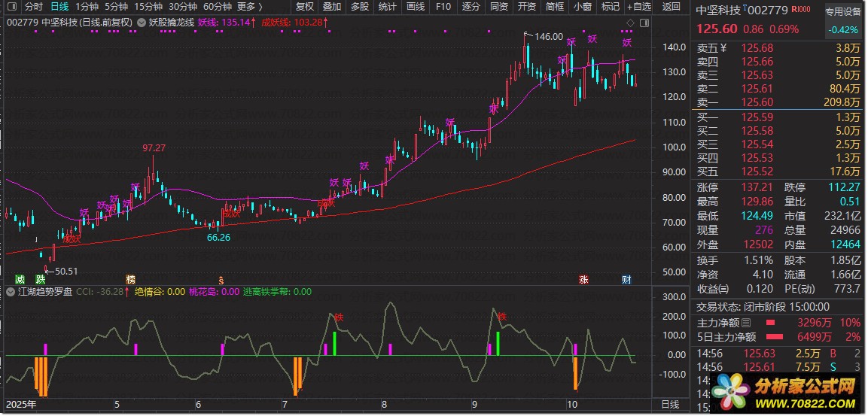The height and width of the screenshot is (416, 868).
Task: Click the ¥ icon beside 卖五
Action: coord(723,48)
